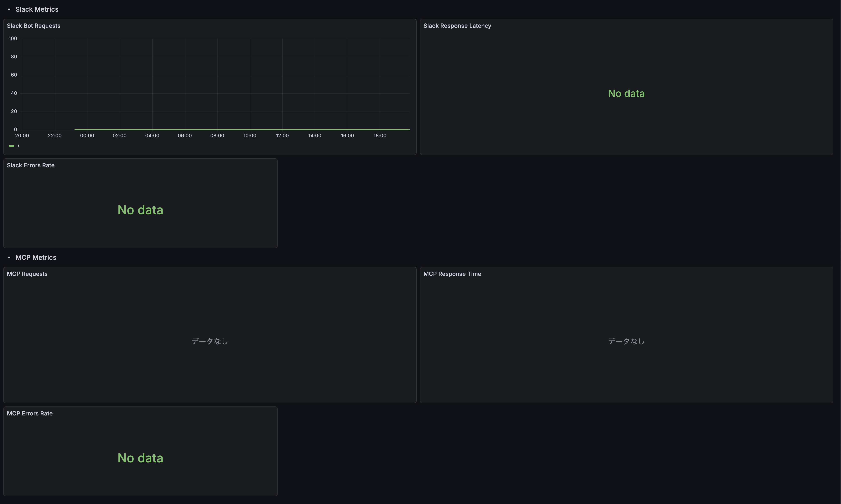Click the No data message in Slack Response Latency
Viewport: 841px width, 504px height.
click(x=626, y=93)
